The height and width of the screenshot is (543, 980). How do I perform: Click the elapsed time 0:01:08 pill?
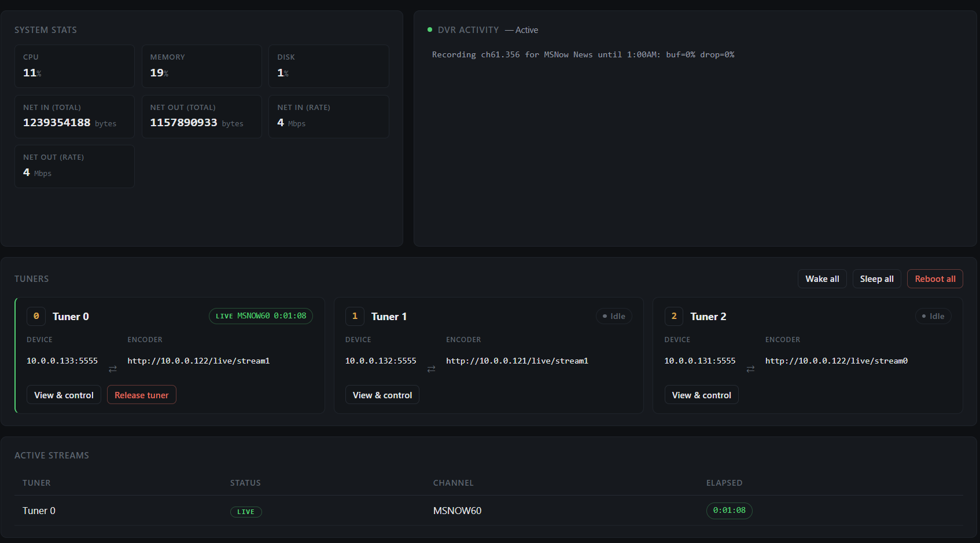[x=729, y=511]
